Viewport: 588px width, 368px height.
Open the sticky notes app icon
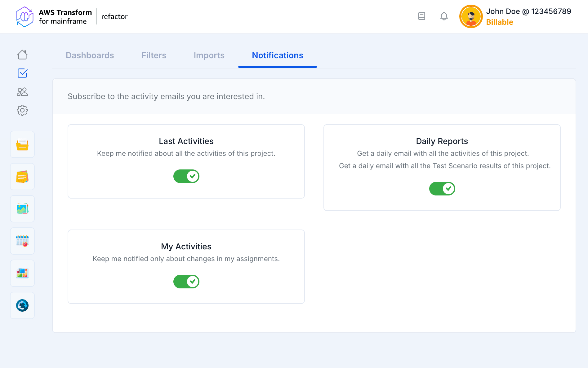[22, 177]
